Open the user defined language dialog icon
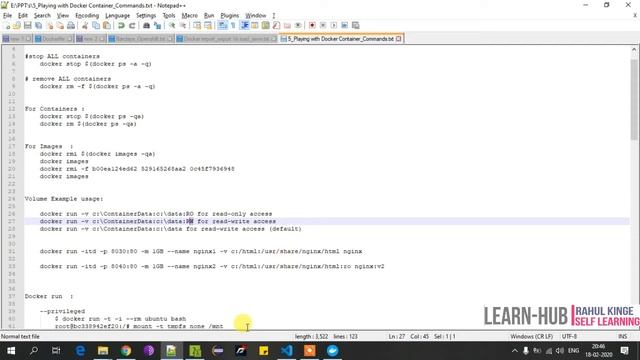This screenshot has width=640, height=360. (255, 25)
